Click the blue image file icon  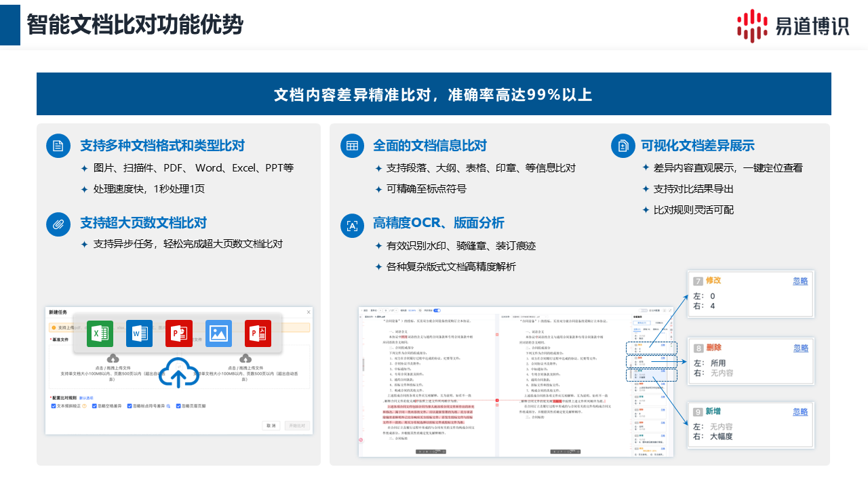(x=218, y=333)
